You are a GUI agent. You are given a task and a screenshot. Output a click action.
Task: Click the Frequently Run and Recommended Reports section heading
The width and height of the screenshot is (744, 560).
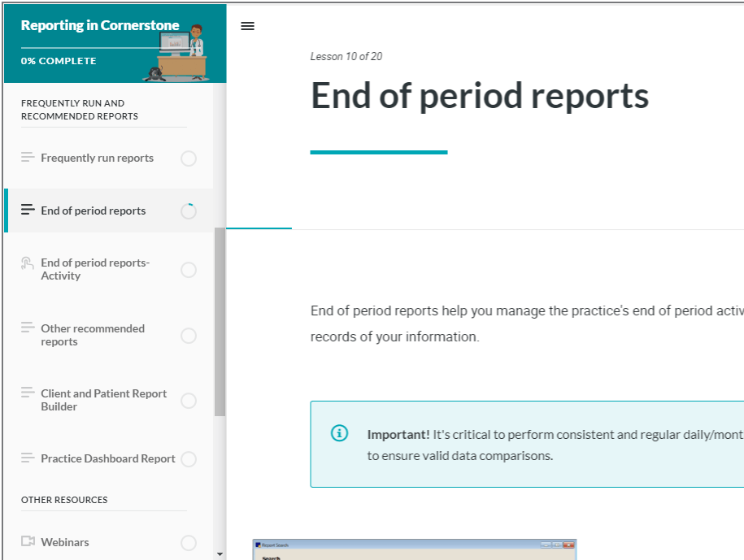(79, 110)
